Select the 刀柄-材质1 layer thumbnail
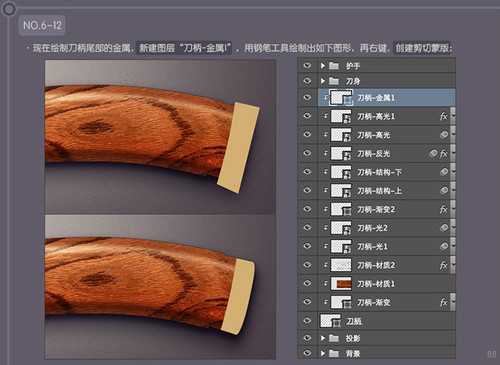This screenshot has height=365, width=500. (341, 283)
